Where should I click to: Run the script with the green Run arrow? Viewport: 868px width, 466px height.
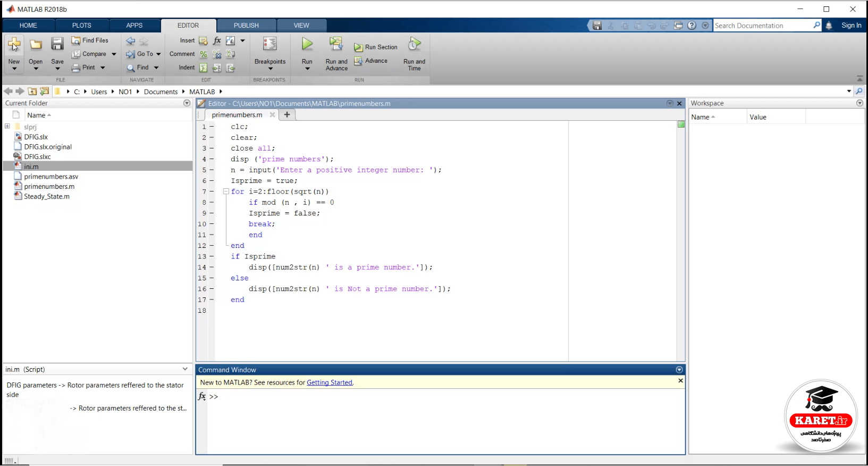tap(307, 44)
